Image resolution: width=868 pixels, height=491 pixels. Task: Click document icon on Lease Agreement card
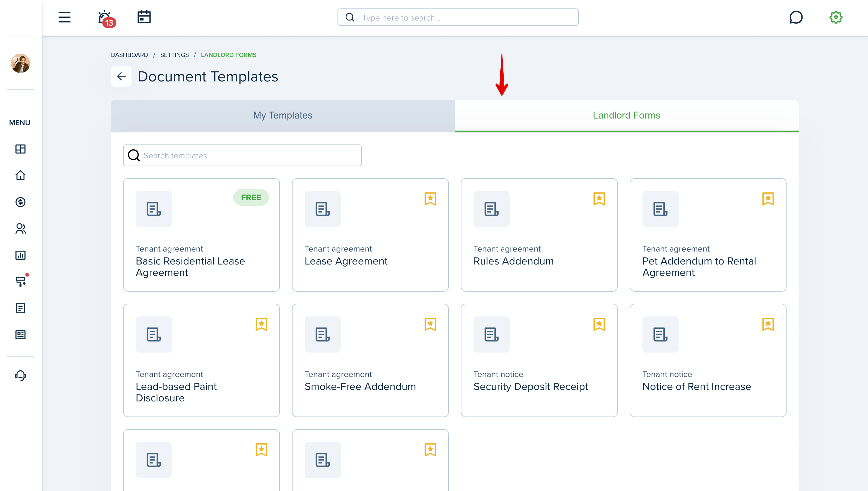click(x=323, y=209)
